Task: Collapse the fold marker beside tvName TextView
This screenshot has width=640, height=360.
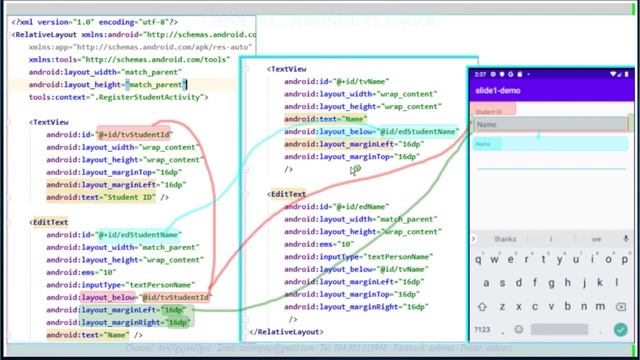Action: click(x=246, y=69)
